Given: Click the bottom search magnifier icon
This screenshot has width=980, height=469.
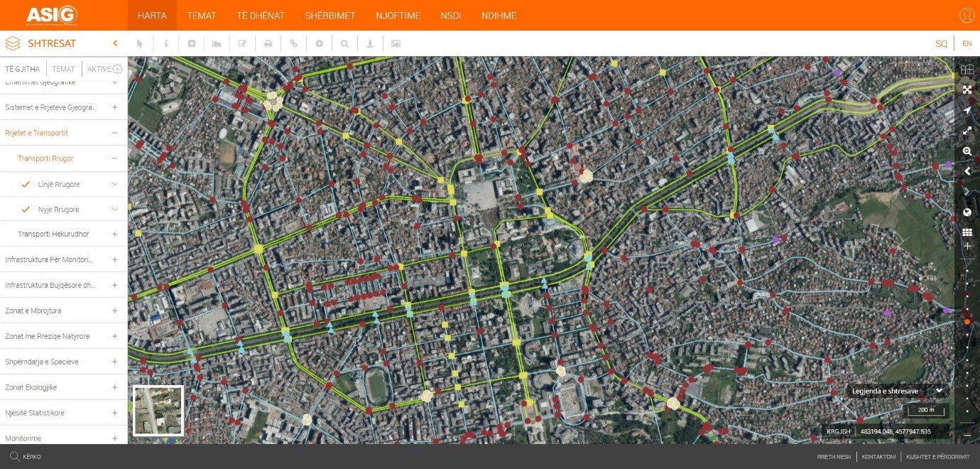Looking at the screenshot, I should [x=14, y=456].
